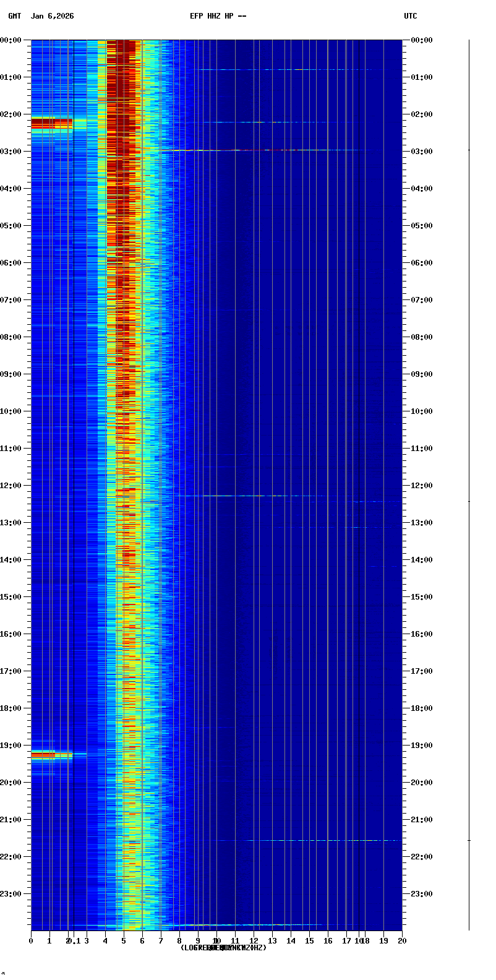Click the frequency axis caption below the plot

pyautogui.click(x=223, y=948)
